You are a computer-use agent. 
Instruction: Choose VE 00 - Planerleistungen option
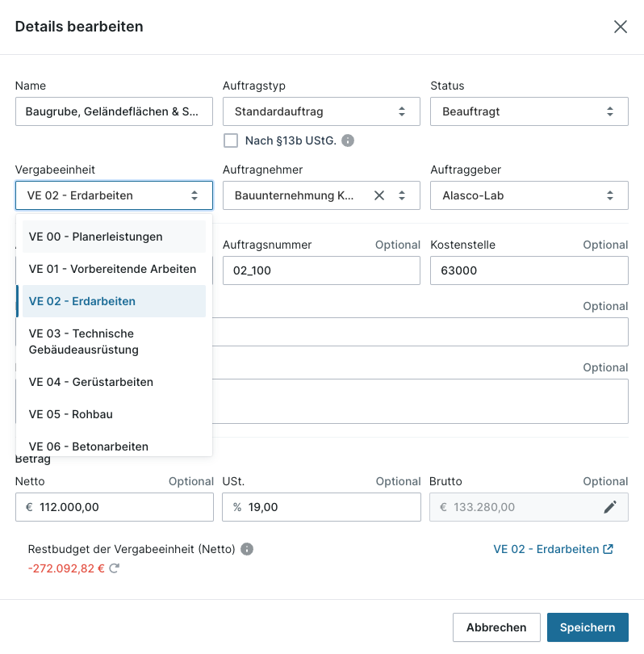[114, 237]
